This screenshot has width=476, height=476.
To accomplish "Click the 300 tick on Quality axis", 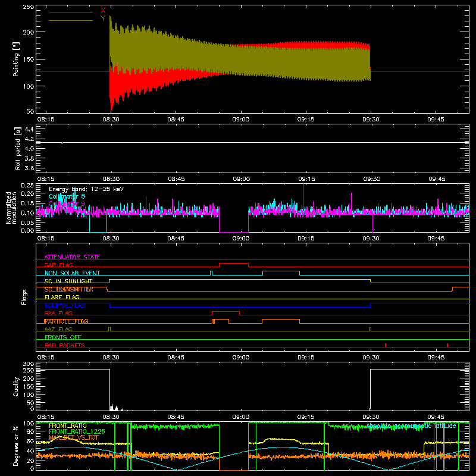I will pos(29,364).
